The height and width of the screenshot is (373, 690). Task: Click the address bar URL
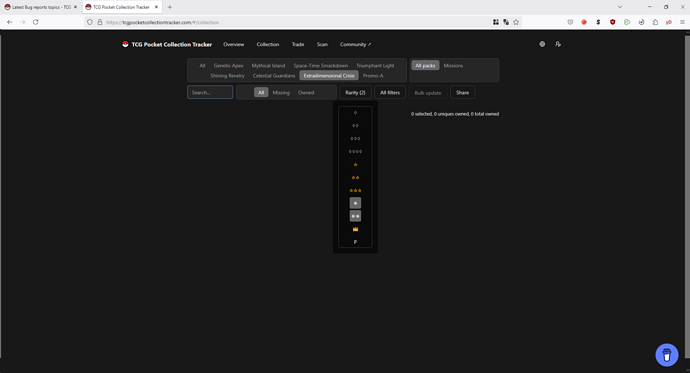click(162, 22)
